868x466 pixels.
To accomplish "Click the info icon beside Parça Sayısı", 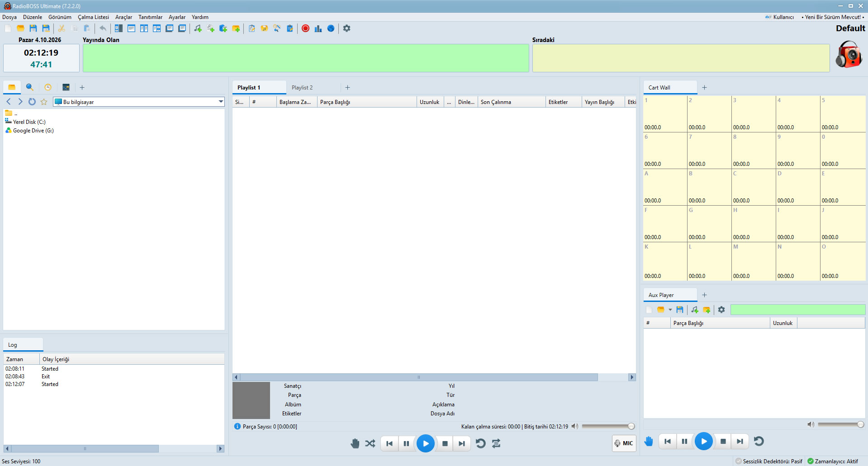I will 237,426.
